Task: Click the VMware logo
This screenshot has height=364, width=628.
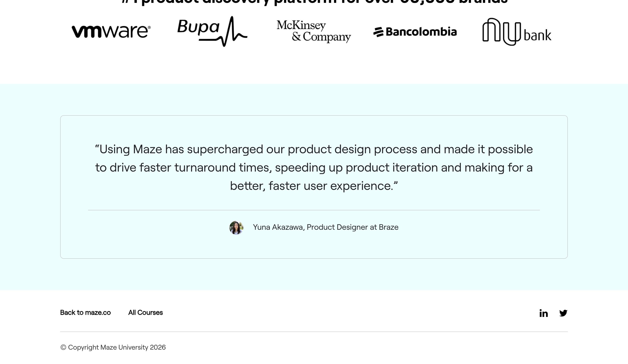Action: click(x=111, y=32)
